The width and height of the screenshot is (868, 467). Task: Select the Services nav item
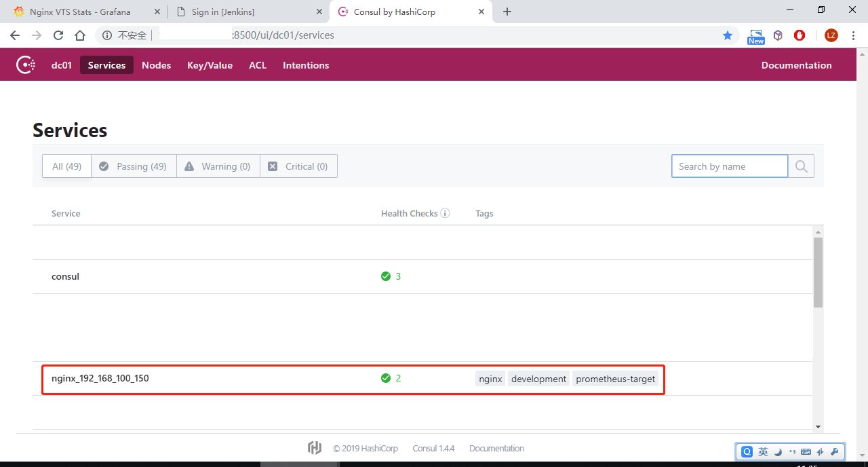pyautogui.click(x=106, y=65)
